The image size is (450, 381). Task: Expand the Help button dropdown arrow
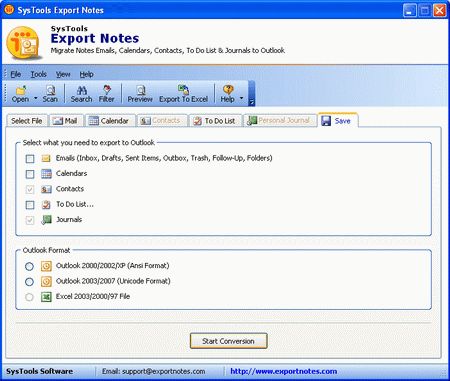241,98
